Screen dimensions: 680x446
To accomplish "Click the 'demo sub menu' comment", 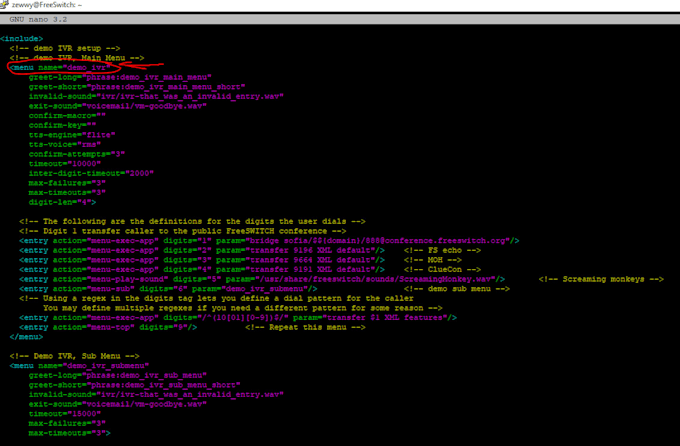I will (x=457, y=289).
